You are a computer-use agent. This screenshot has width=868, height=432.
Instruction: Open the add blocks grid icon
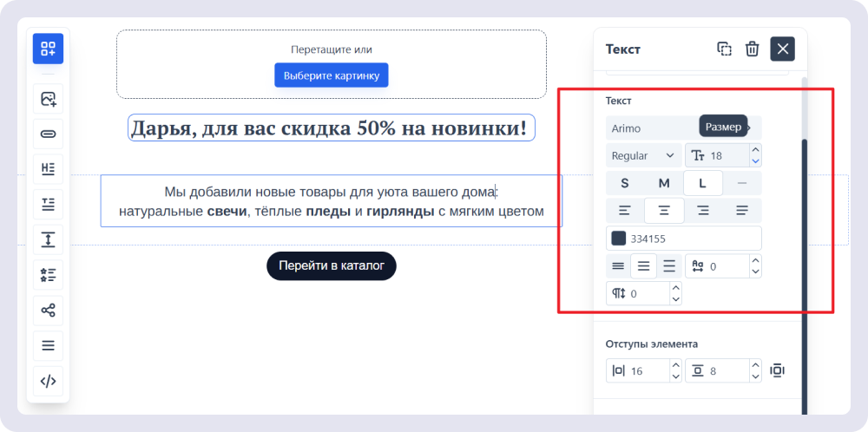coord(48,48)
